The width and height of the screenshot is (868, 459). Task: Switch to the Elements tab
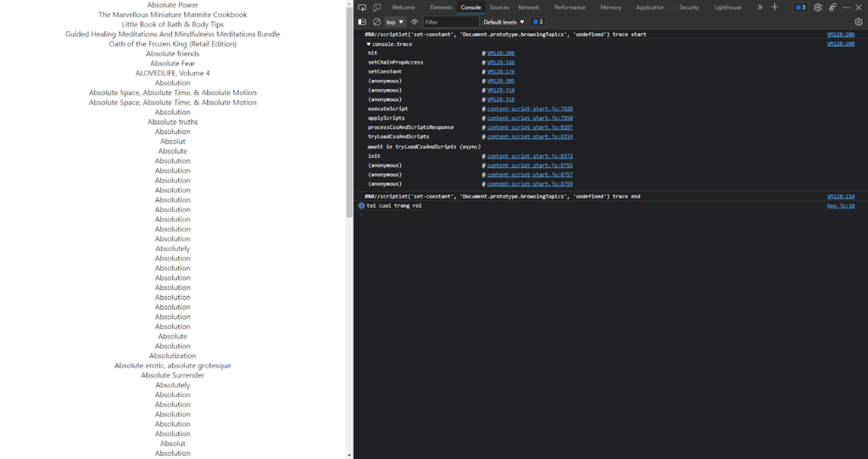[x=441, y=7]
